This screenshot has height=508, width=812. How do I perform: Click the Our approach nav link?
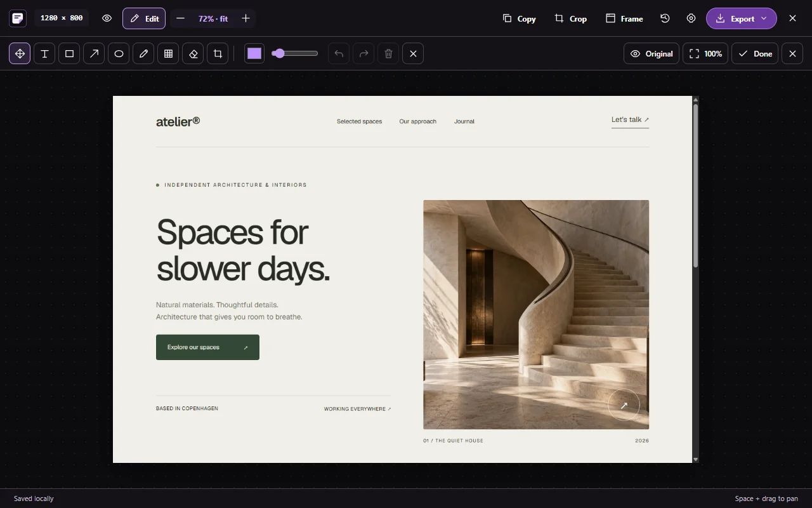pyautogui.click(x=418, y=121)
